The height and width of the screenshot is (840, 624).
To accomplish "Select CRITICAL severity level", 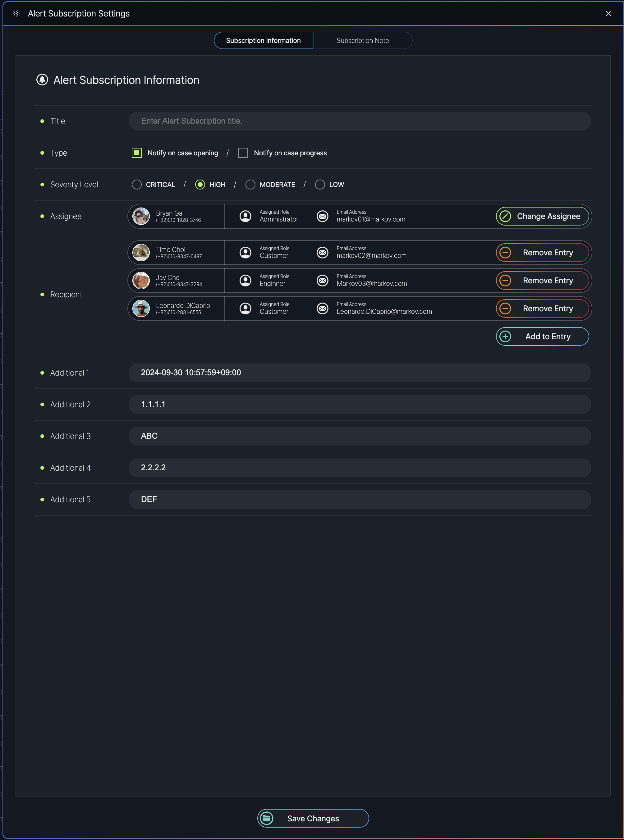I will (137, 185).
